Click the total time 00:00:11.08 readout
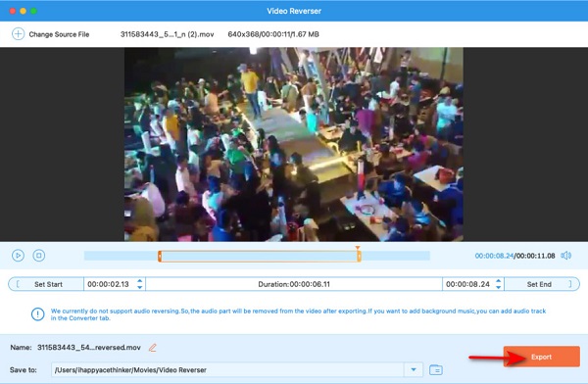The width and height of the screenshot is (588, 384). coord(535,256)
